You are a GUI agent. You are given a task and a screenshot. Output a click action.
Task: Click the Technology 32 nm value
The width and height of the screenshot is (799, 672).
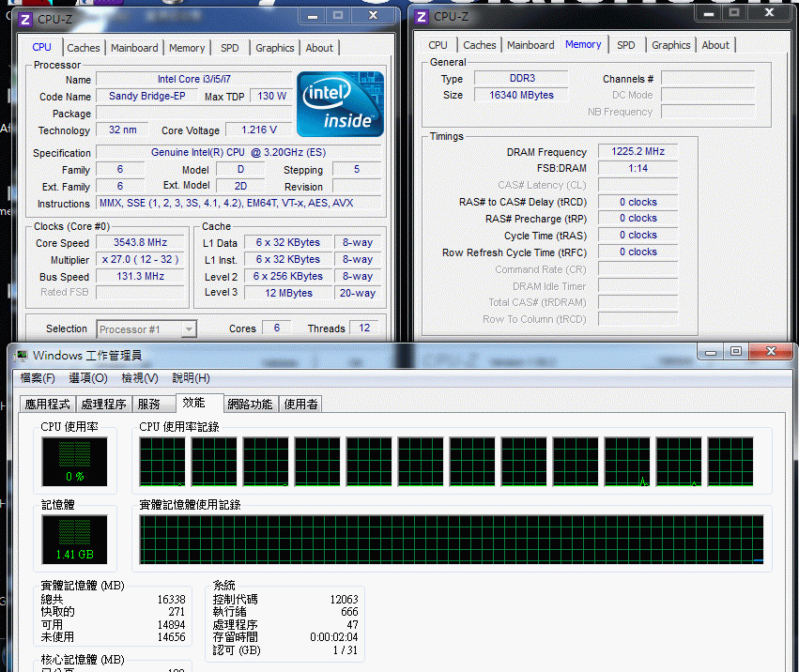coord(122,130)
